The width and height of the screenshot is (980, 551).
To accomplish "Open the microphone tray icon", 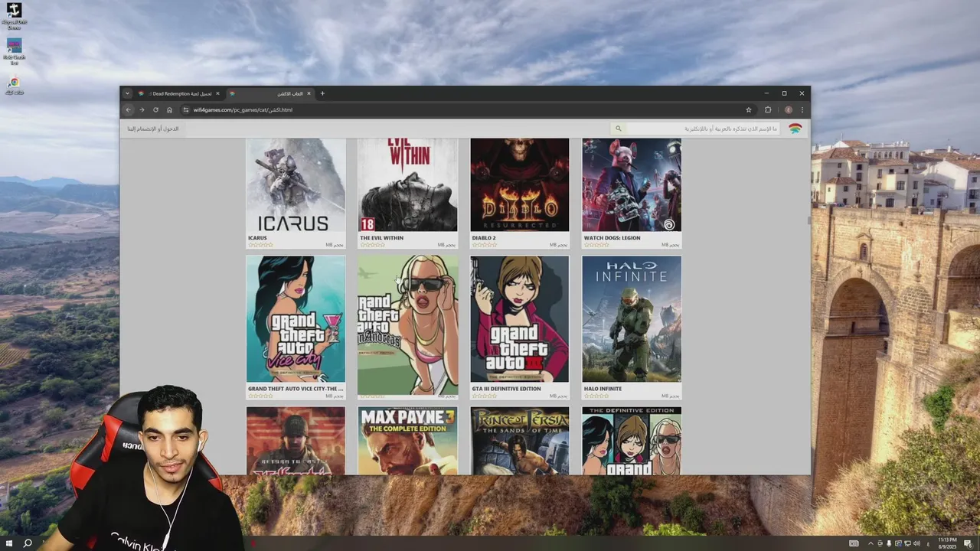I will (x=889, y=543).
